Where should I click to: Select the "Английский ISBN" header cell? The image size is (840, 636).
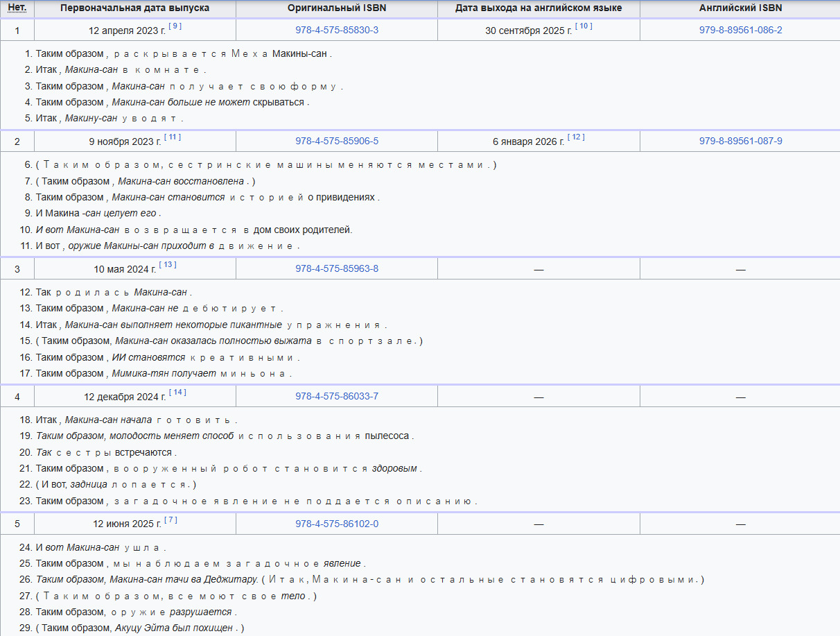point(740,8)
